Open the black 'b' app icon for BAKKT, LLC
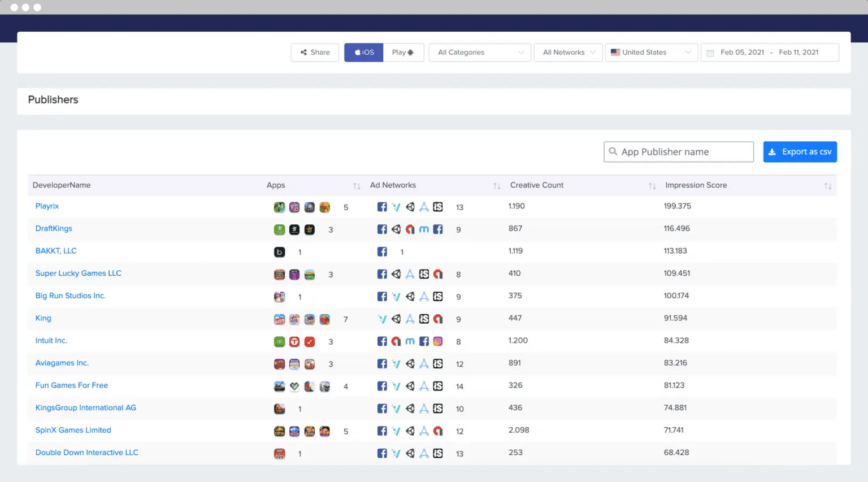The image size is (868, 482). point(279,252)
